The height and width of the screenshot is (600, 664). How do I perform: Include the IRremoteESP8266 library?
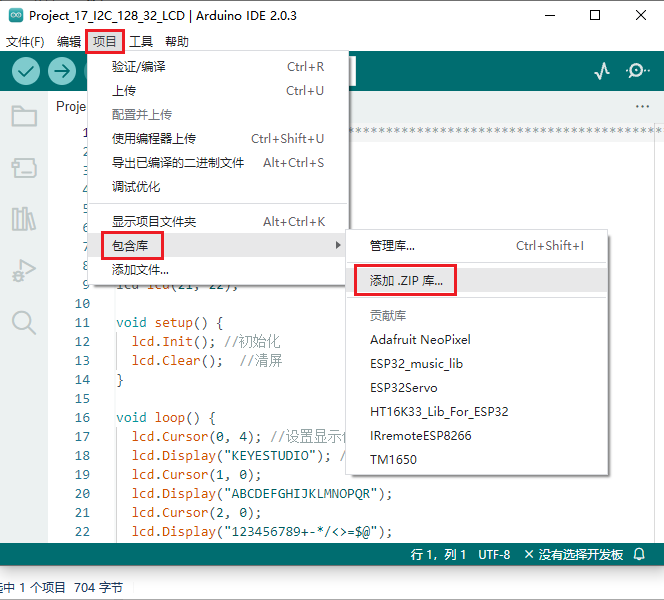click(420, 435)
